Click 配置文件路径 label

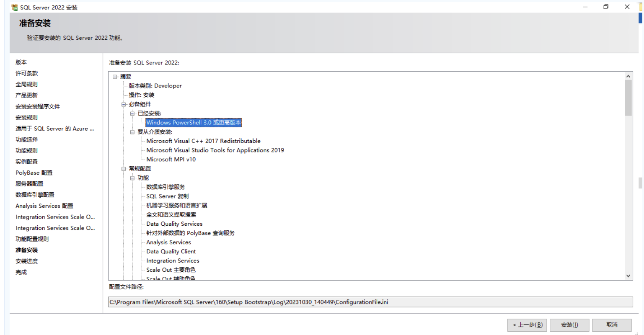click(x=126, y=287)
